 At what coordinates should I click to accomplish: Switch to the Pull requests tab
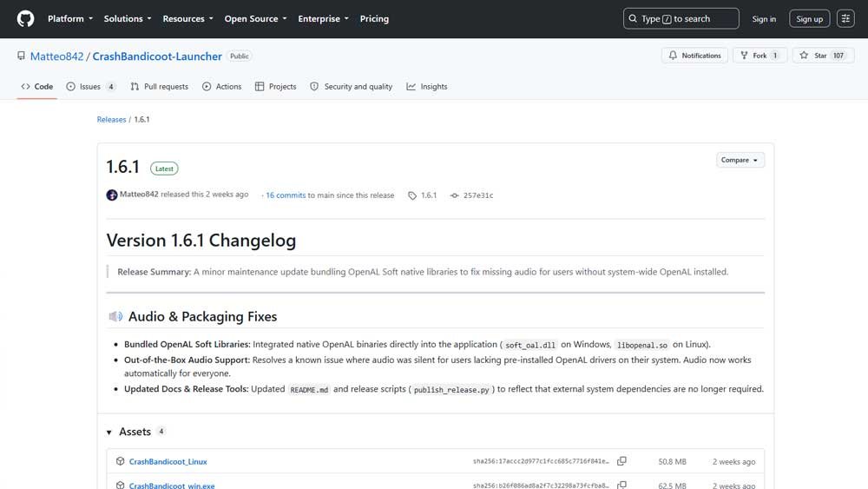coord(160,86)
